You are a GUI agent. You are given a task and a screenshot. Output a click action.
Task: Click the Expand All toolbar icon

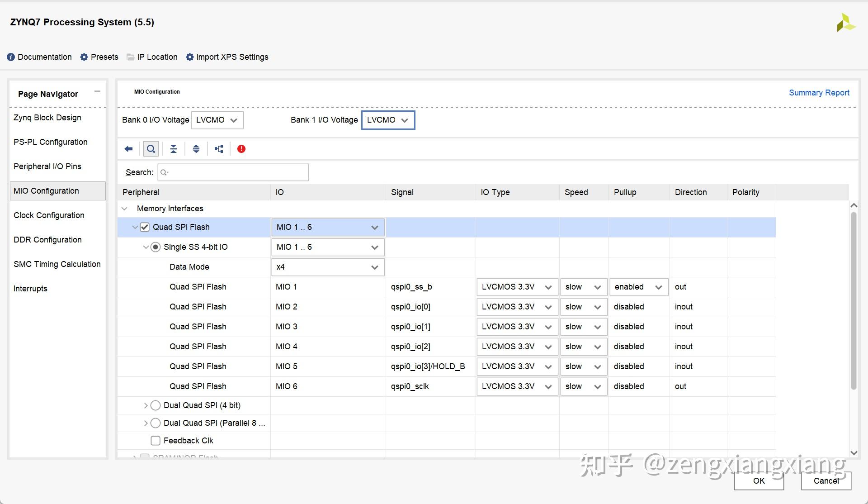coord(196,149)
